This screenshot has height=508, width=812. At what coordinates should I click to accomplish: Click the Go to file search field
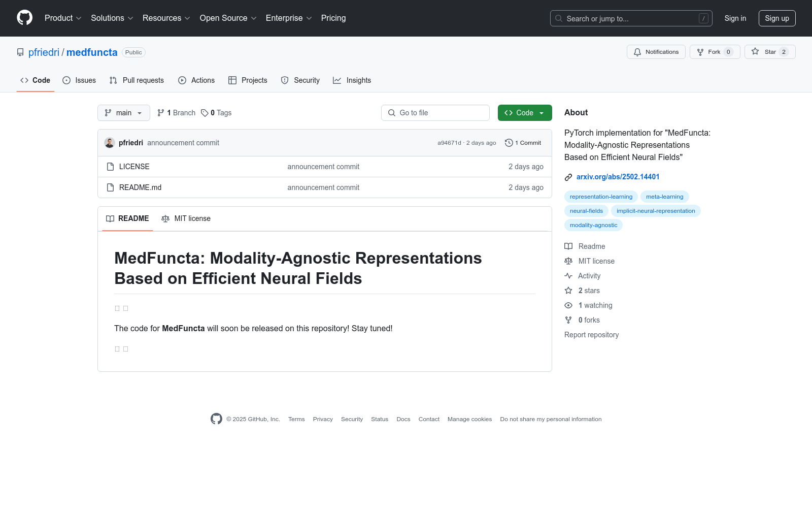435,113
